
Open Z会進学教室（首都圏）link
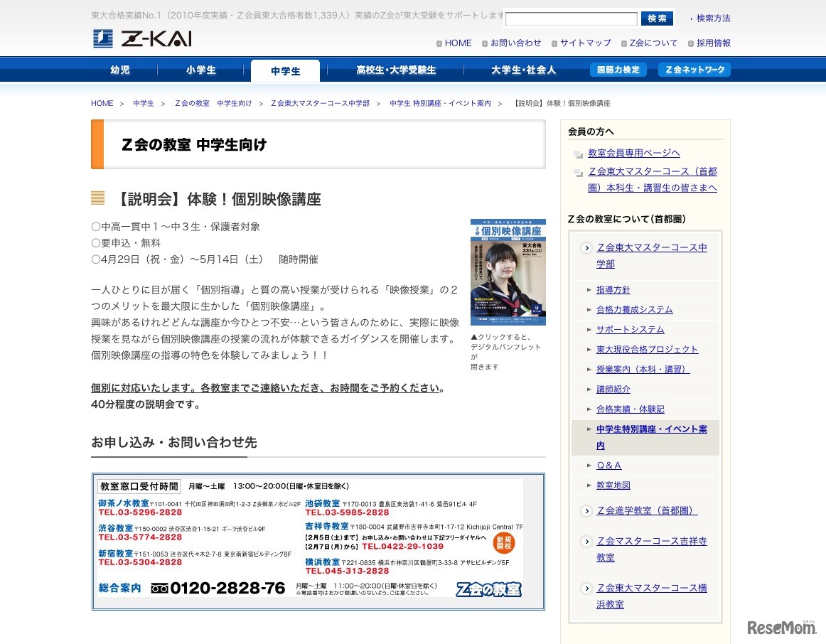pyautogui.click(x=647, y=510)
